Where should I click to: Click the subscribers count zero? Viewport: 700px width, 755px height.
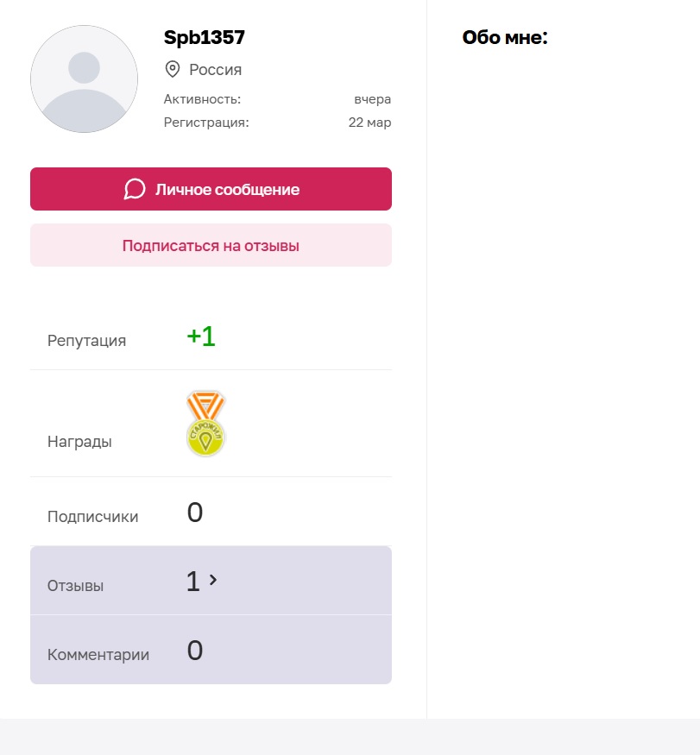pos(195,513)
